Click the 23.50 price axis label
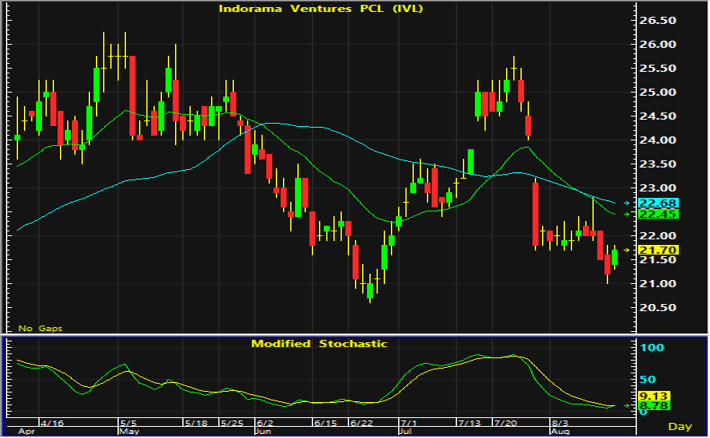 click(x=657, y=164)
